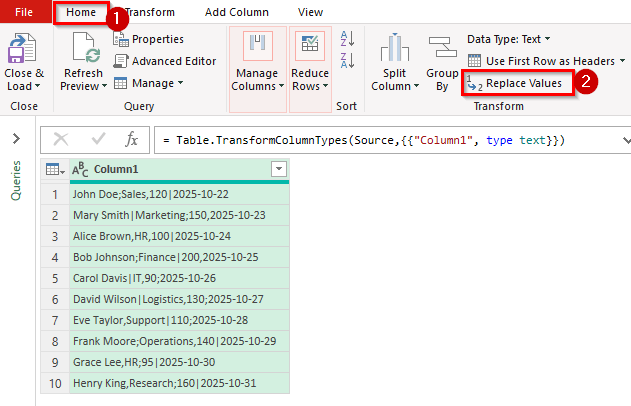This screenshot has width=631, height=406.
Task: Click the ABC data type icon of Column1
Action: pos(80,169)
